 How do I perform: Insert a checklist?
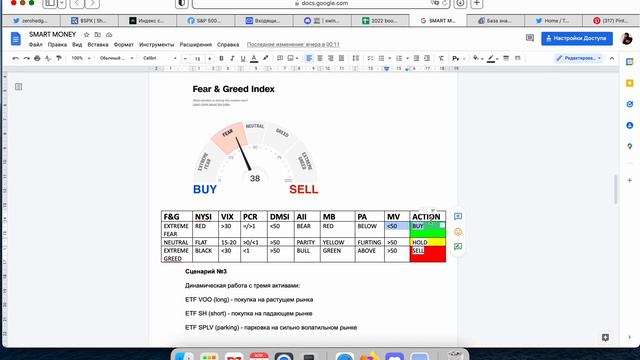(371, 58)
